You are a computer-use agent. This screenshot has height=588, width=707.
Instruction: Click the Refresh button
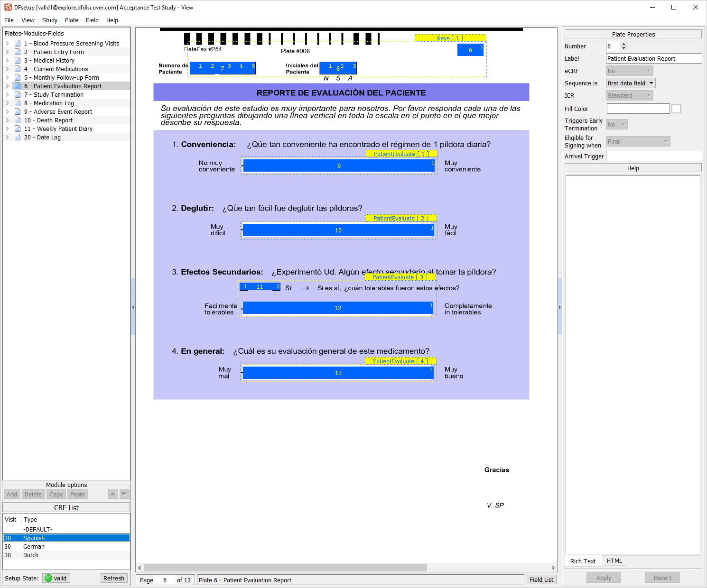click(x=114, y=578)
